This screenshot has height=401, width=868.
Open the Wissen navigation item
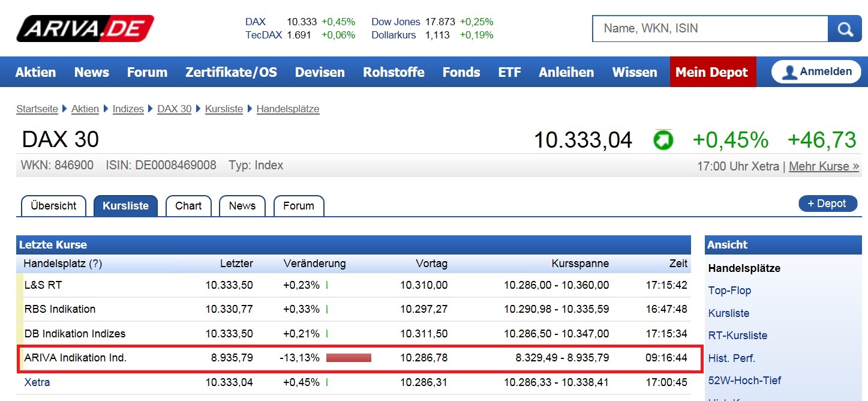[x=635, y=73]
